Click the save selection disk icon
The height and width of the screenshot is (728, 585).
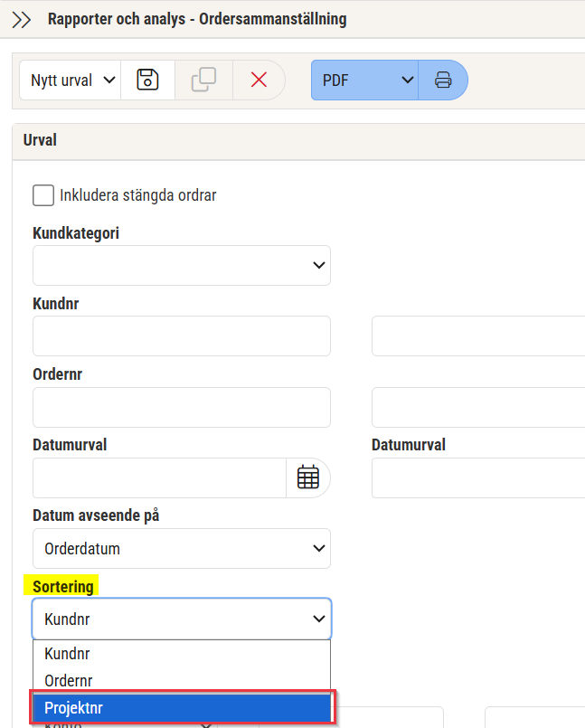[x=147, y=80]
